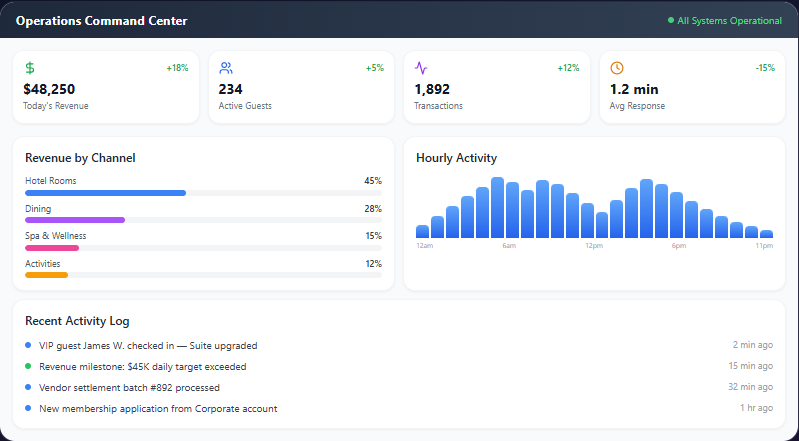Click the blue dot beside Vendor settlement entry
Image resolution: width=799 pixels, height=441 pixels.
(28, 387)
